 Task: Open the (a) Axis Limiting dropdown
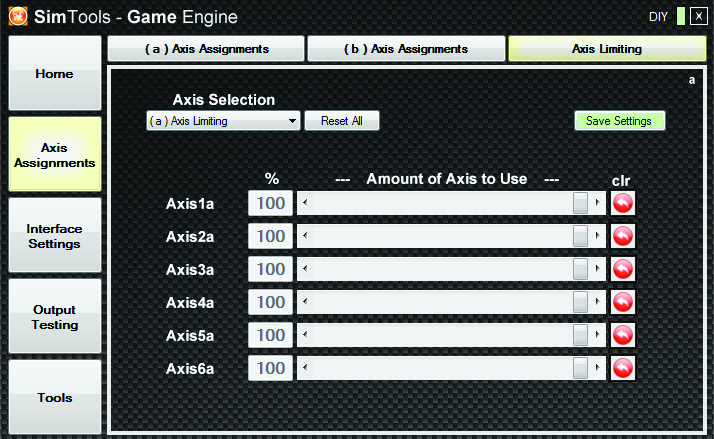point(223,121)
